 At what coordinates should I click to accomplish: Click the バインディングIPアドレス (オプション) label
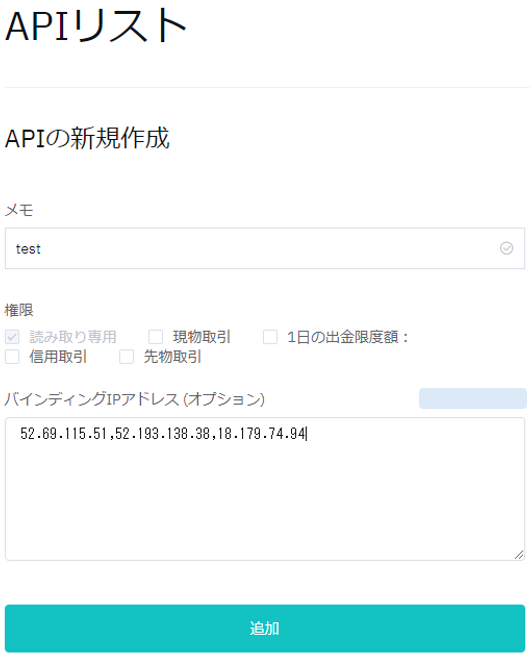[135, 399]
